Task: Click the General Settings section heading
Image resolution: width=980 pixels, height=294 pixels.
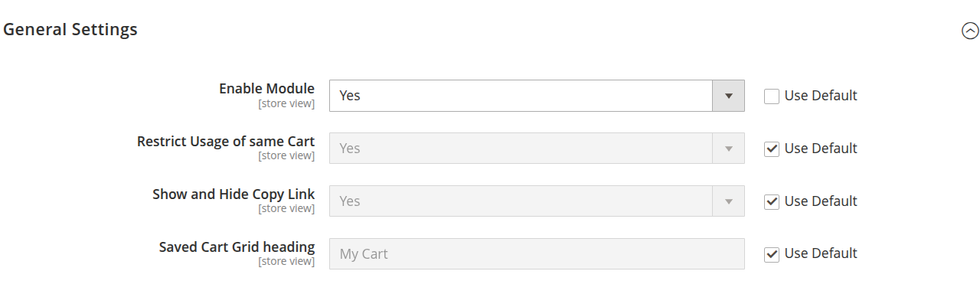Action: (70, 30)
